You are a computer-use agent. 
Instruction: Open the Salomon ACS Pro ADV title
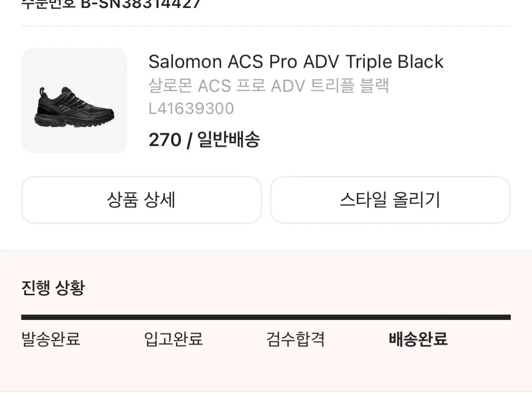[296, 62]
